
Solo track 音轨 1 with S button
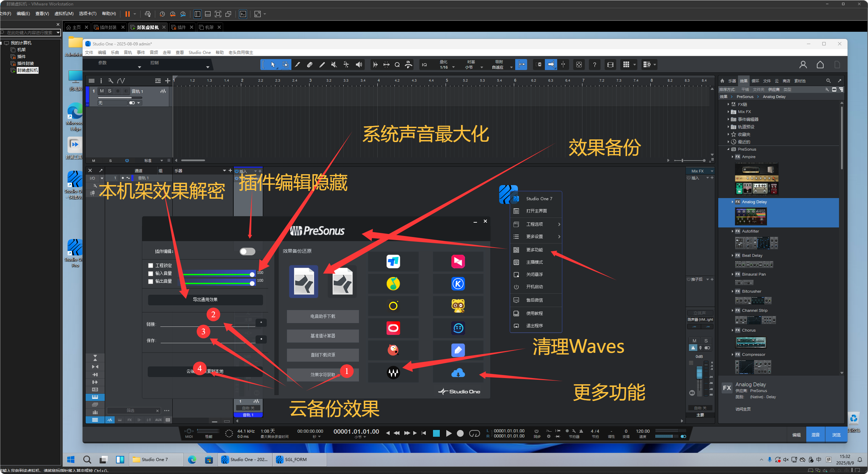click(x=110, y=91)
